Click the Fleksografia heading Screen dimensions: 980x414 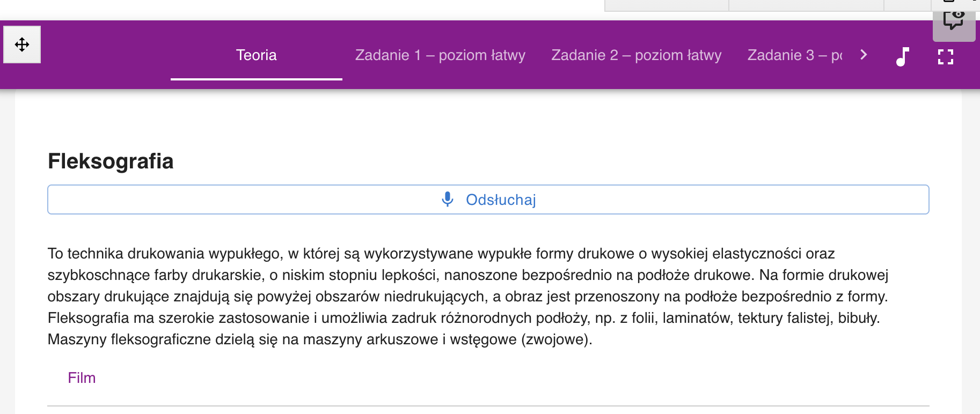111,161
